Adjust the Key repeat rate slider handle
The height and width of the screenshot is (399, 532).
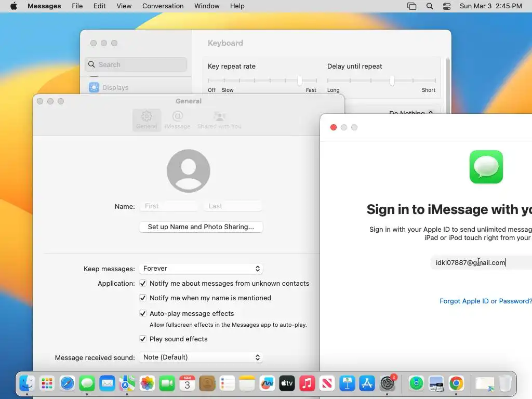[x=300, y=81]
